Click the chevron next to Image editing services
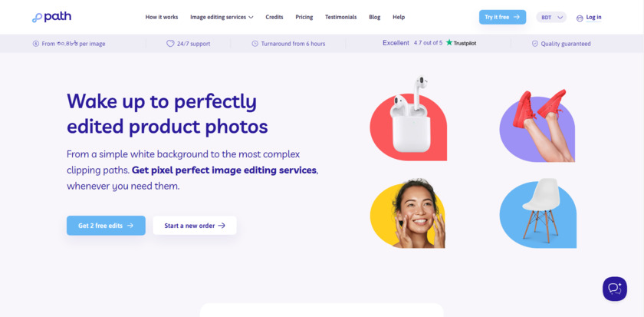 (251, 17)
